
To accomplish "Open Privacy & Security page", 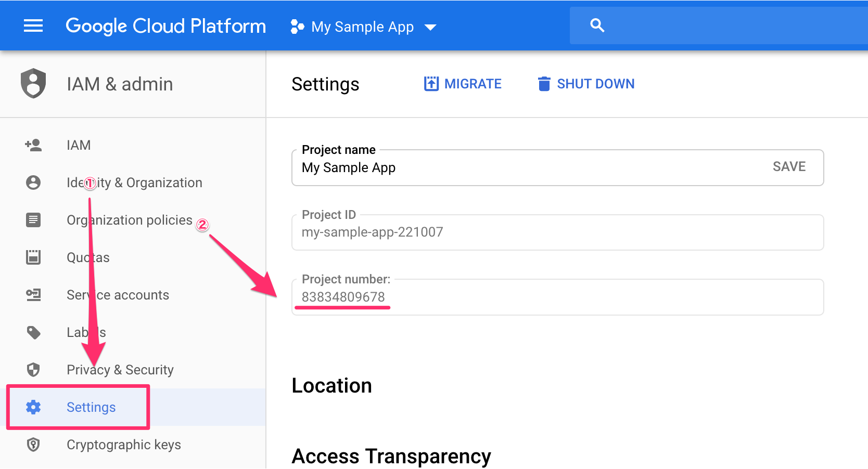I will click(133, 370).
